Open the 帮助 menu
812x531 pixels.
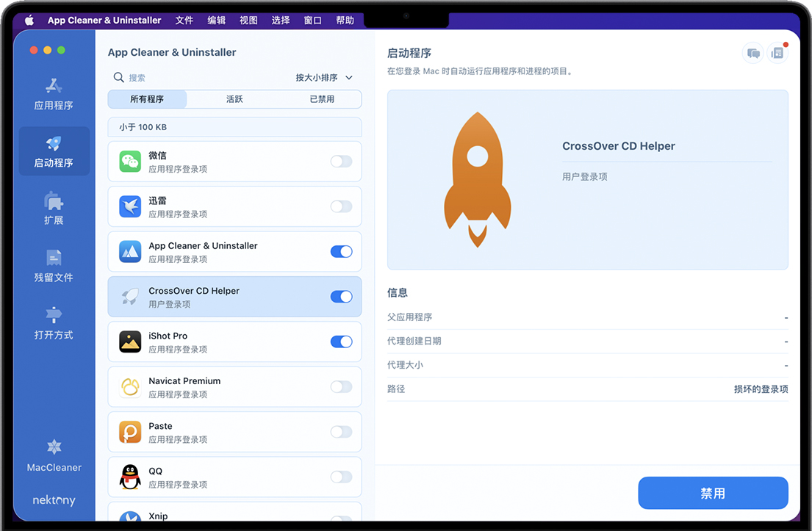(345, 20)
